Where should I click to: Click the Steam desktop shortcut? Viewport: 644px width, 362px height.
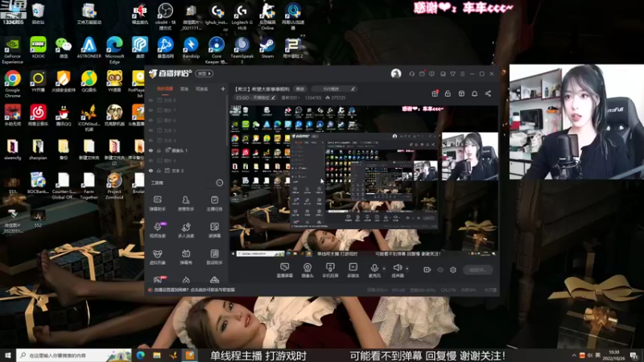tap(267, 47)
